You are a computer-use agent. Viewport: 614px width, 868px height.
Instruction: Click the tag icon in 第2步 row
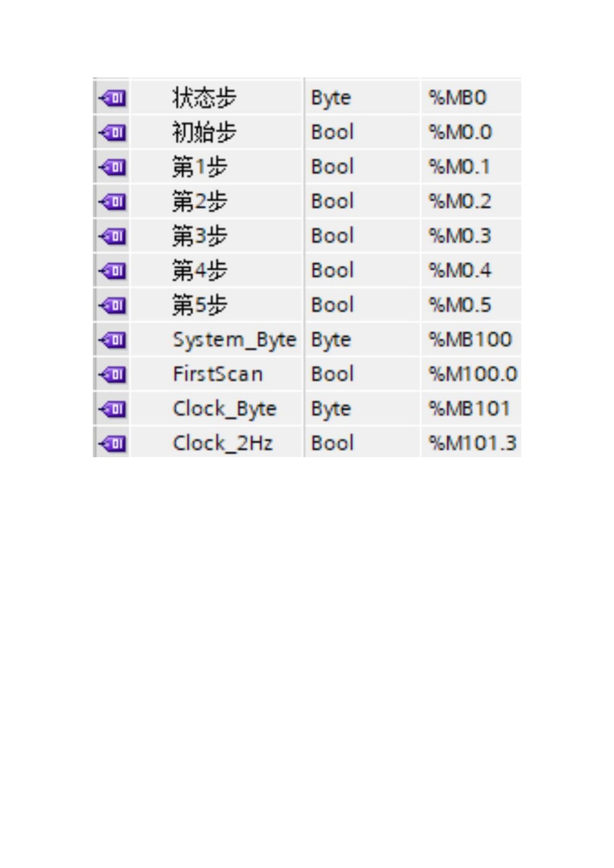pyautogui.click(x=112, y=202)
